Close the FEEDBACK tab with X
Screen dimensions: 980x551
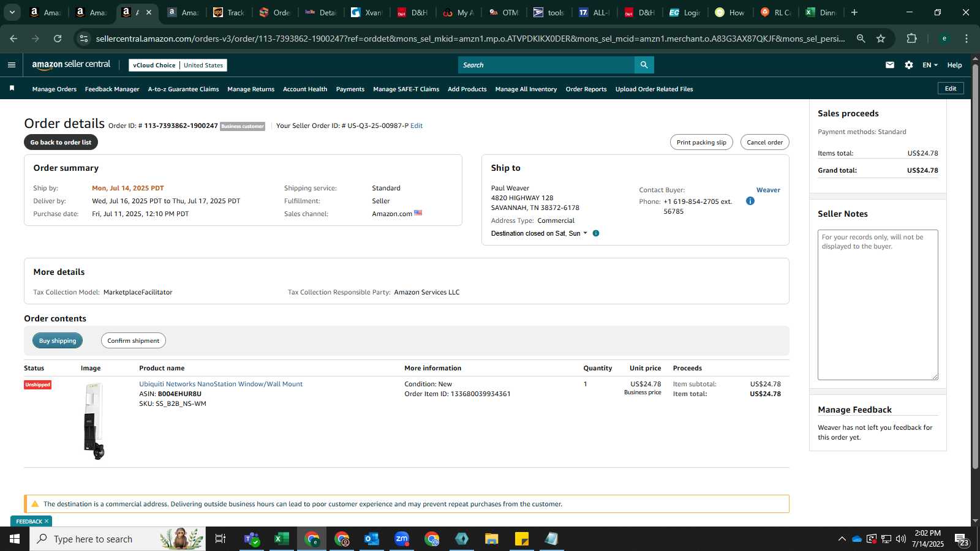pos(47,521)
